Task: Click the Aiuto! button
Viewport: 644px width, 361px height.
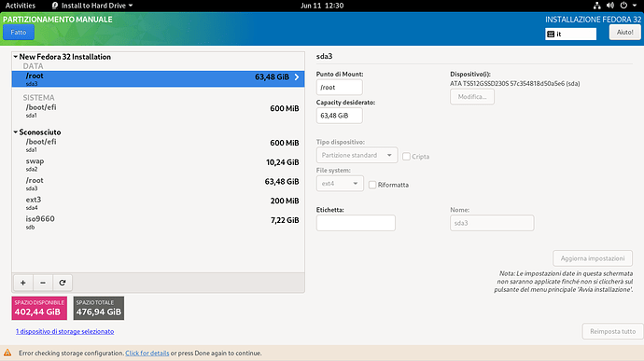Action: point(624,32)
